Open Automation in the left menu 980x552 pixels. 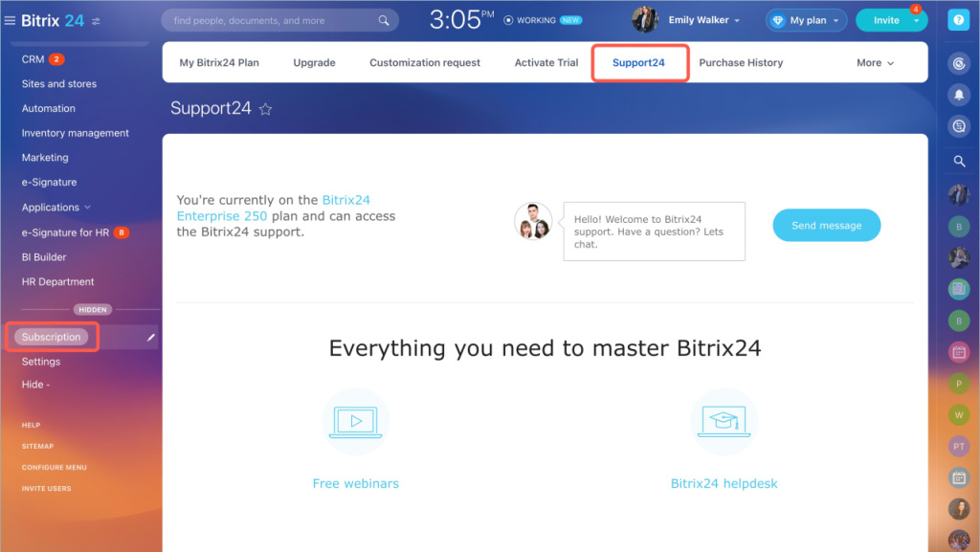[48, 109]
